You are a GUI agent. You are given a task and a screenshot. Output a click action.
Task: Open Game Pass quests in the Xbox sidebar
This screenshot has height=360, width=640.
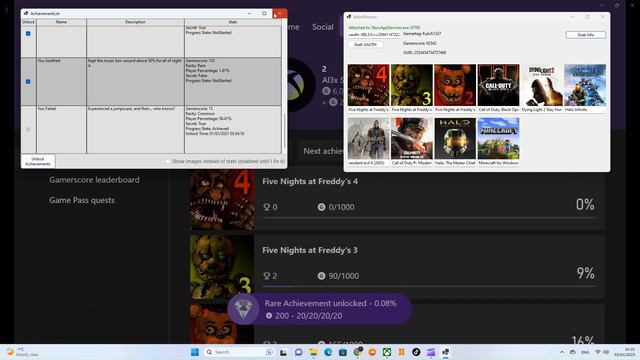(x=82, y=200)
